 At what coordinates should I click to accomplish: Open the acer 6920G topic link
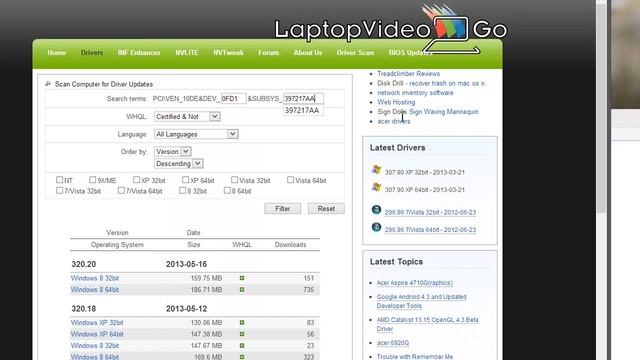393,343
